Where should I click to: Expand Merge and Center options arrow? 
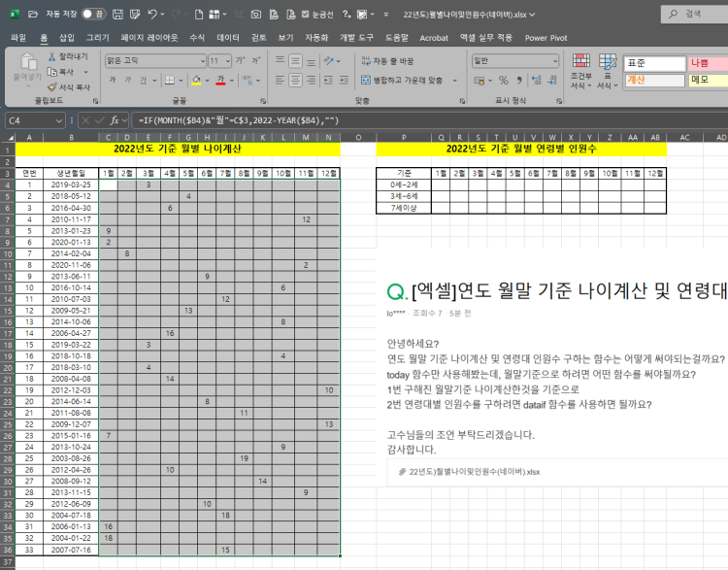(455, 81)
